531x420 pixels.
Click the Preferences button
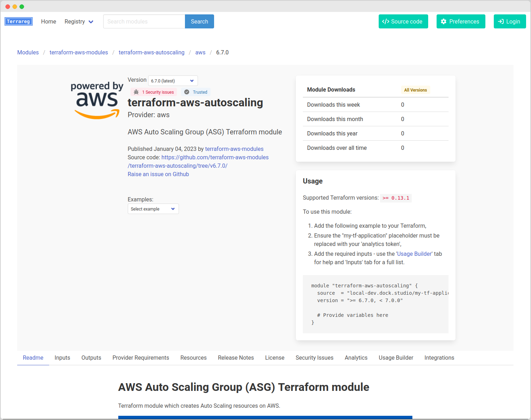point(461,21)
